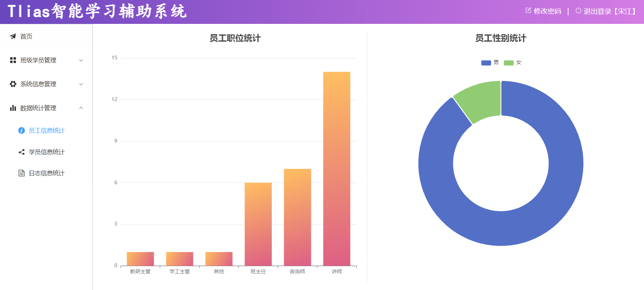Click the 修改密码 link
Image resolution: width=644 pixels, height=290 pixels.
[547, 11]
